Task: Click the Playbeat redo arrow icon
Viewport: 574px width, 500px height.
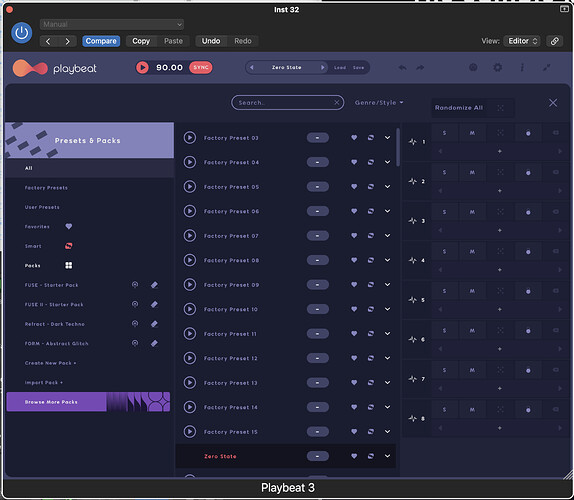Action: click(420, 67)
